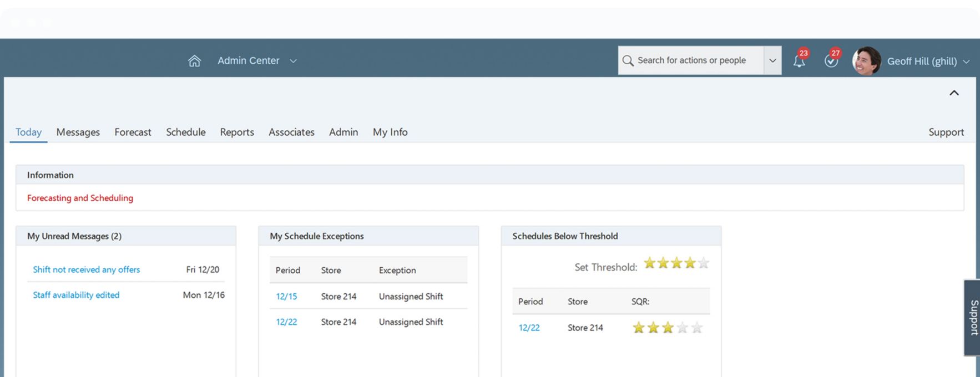The image size is (980, 377).
Task: Open 'Shift not received any offers' message
Action: click(86, 269)
